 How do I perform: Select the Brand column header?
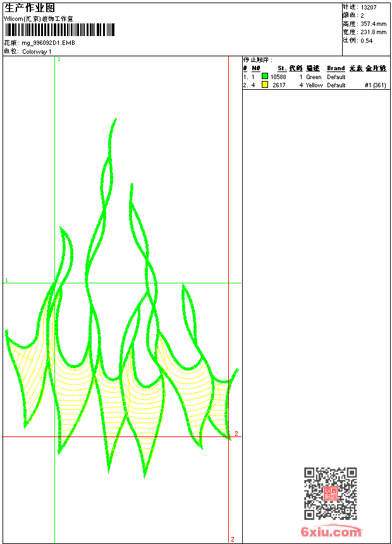[336, 68]
